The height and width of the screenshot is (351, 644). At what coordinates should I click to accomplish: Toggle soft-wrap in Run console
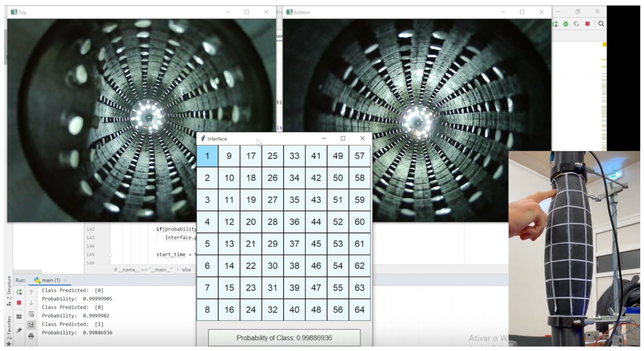pyautogui.click(x=31, y=314)
